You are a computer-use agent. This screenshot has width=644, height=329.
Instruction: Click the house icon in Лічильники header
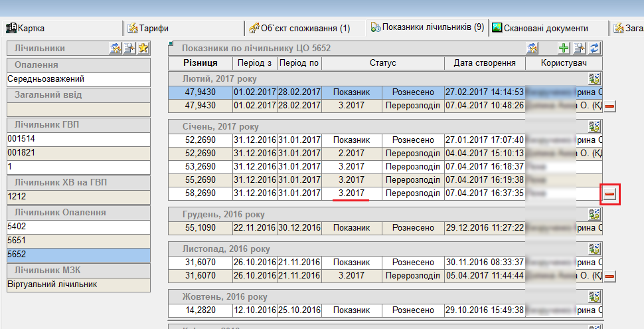click(115, 48)
